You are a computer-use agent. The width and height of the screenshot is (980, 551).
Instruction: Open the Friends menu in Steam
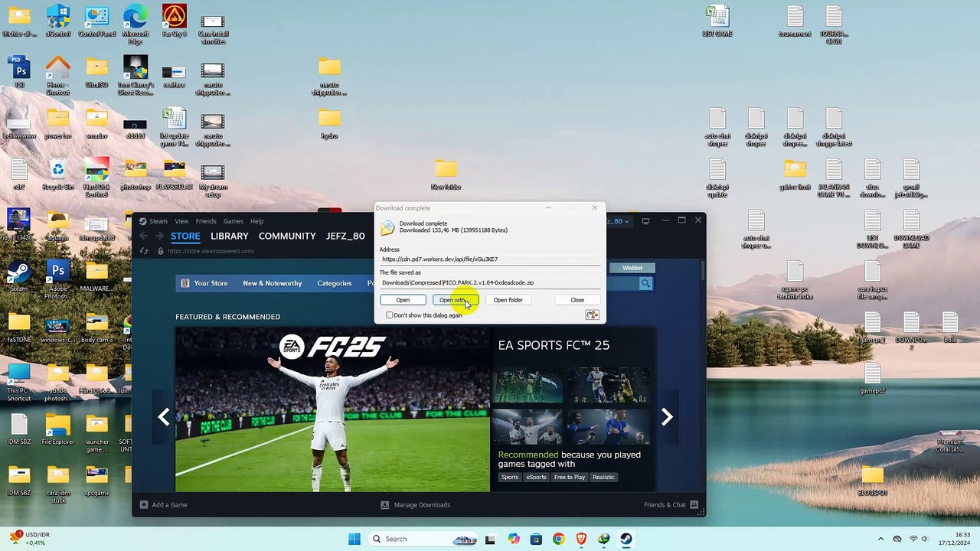206,221
